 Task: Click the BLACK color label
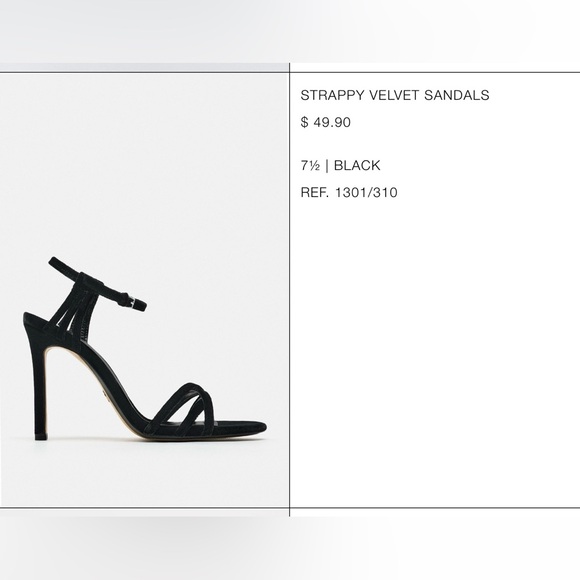(357, 165)
